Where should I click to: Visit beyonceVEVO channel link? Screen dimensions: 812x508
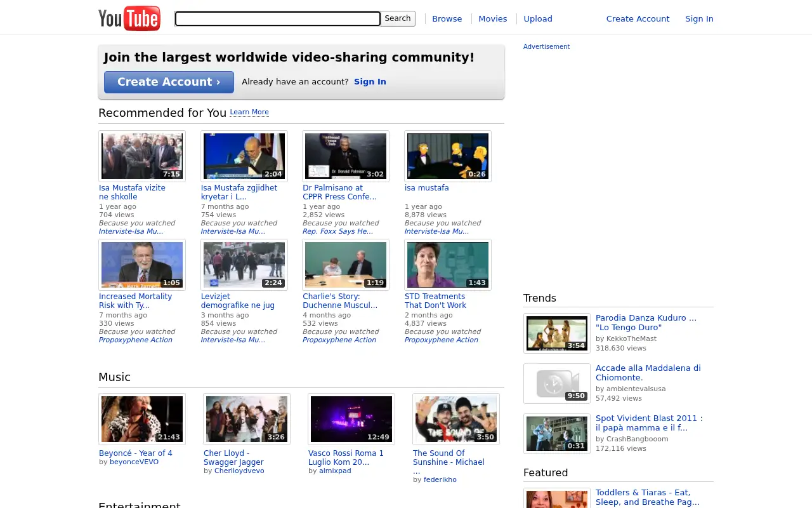tap(134, 462)
